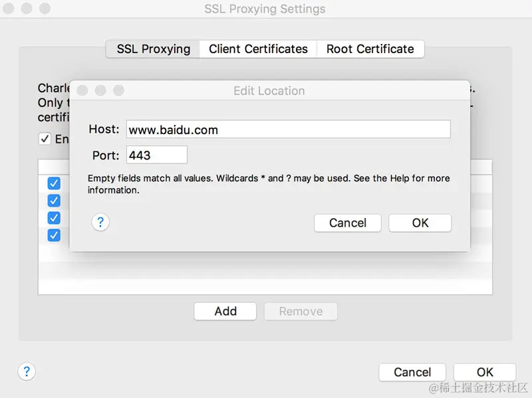
Task: Switch to the Client Certificates tab
Action: pos(258,49)
